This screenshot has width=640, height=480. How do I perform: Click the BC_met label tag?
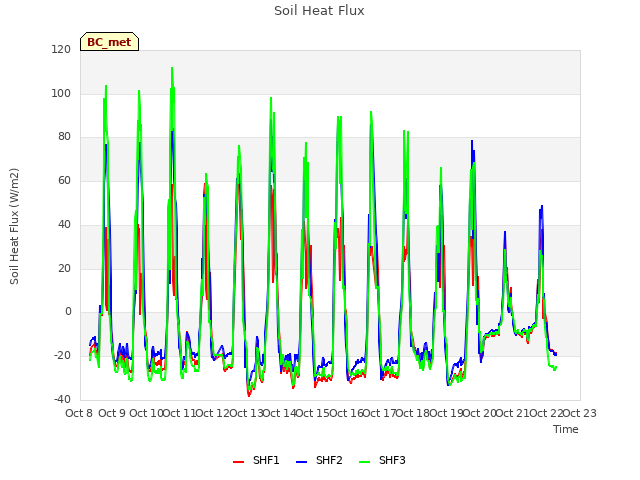(109, 42)
